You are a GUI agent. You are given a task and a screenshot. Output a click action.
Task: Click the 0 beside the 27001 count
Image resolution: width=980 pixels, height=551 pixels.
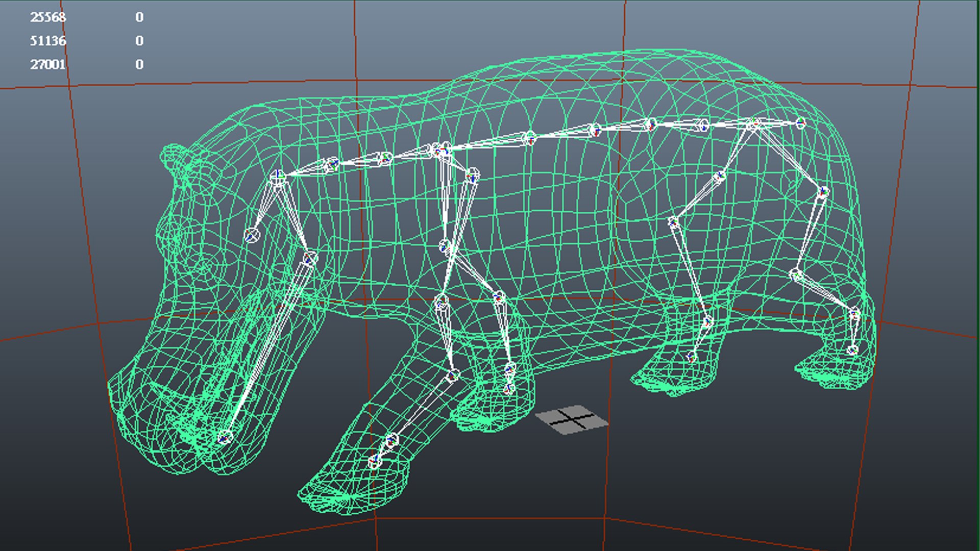pos(139,64)
